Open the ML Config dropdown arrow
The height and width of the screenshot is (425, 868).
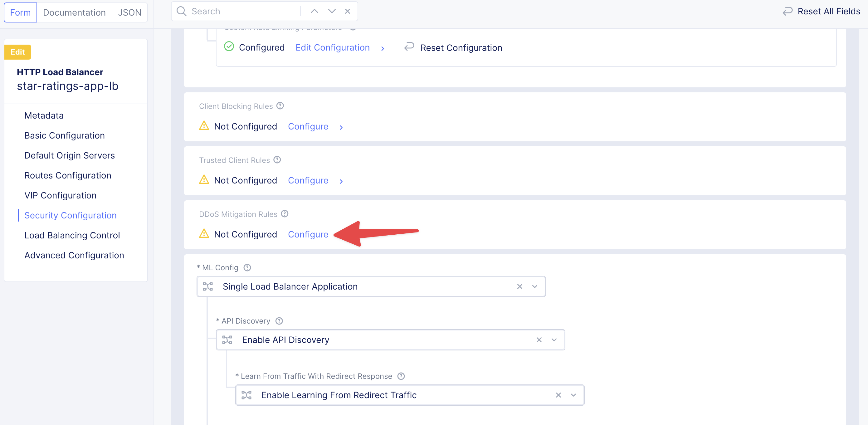(535, 286)
